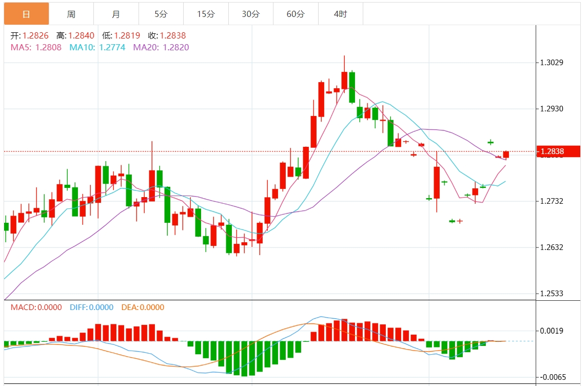Image resolution: width=588 pixels, height=386 pixels.
Task: Open the 30分 chart tab
Action: pyautogui.click(x=251, y=14)
